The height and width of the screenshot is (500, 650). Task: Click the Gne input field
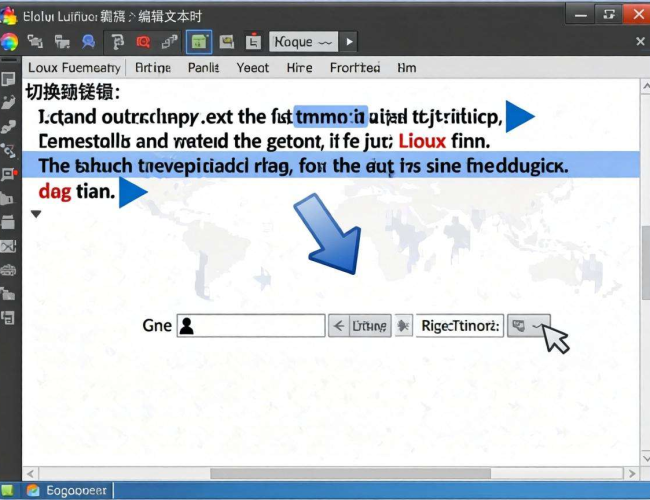click(251, 325)
